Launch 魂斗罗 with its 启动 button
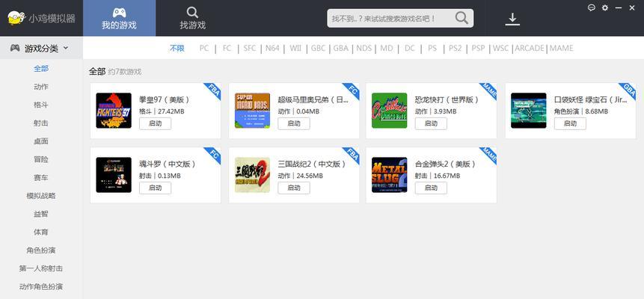This screenshot has height=299, width=644. pyautogui.click(x=156, y=188)
